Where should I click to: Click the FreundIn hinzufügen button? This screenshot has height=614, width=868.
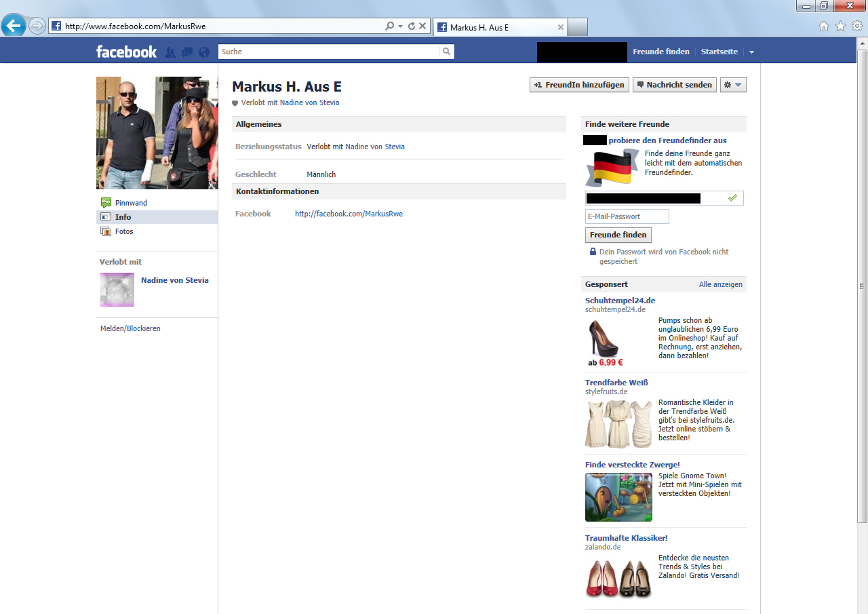(x=579, y=85)
